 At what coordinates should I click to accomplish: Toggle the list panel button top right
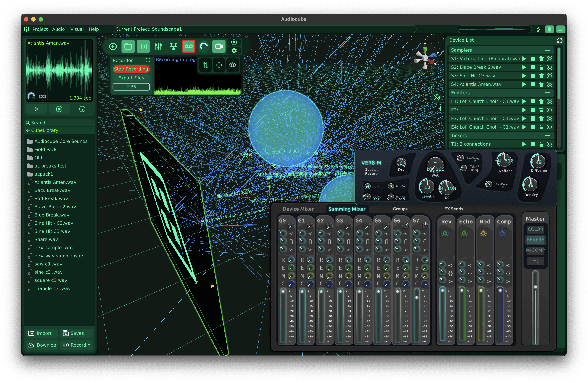(560, 29)
